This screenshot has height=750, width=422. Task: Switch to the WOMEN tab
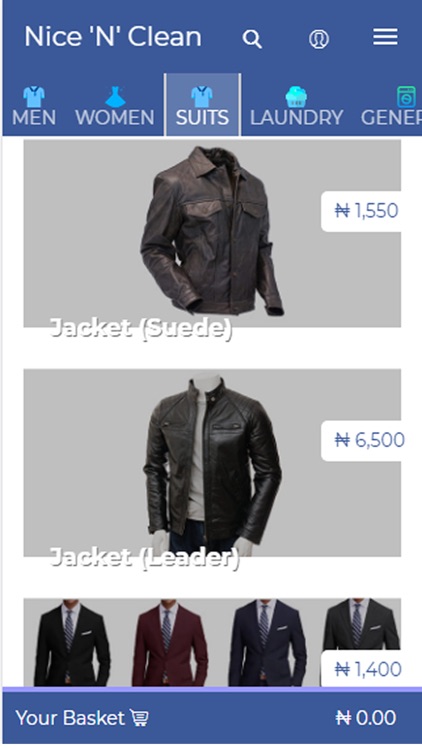pyautogui.click(x=115, y=106)
